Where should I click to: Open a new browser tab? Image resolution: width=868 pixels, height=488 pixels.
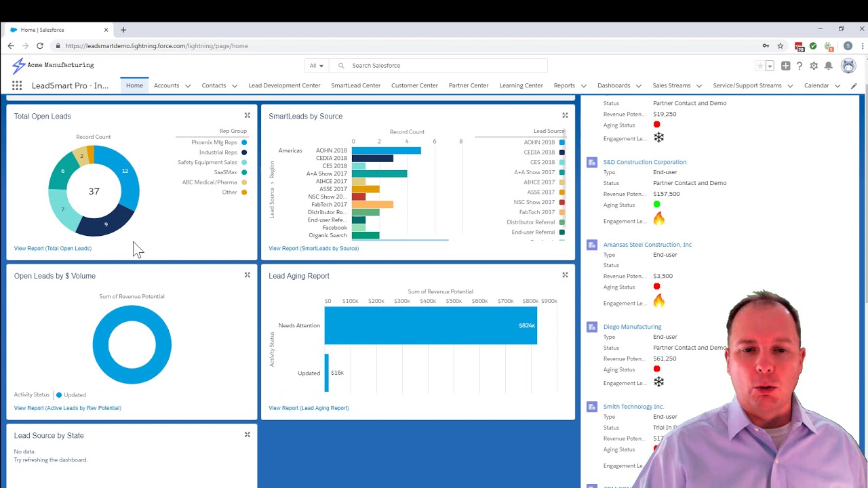(123, 30)
